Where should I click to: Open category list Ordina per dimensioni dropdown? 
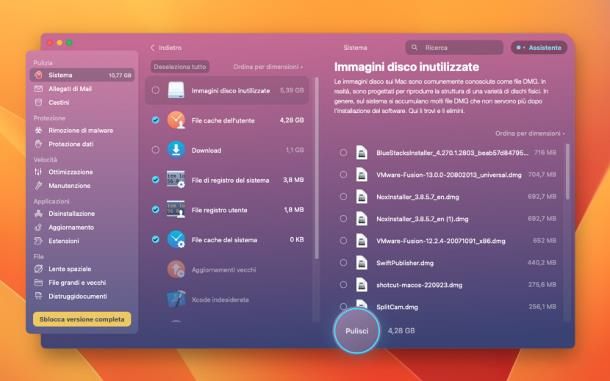(x=268, y=67)
